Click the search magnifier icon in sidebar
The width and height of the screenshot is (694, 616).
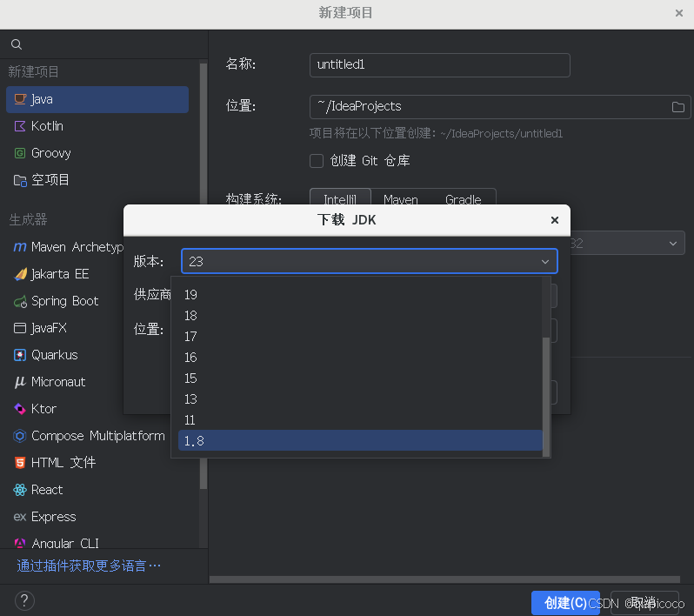point(17,44)
